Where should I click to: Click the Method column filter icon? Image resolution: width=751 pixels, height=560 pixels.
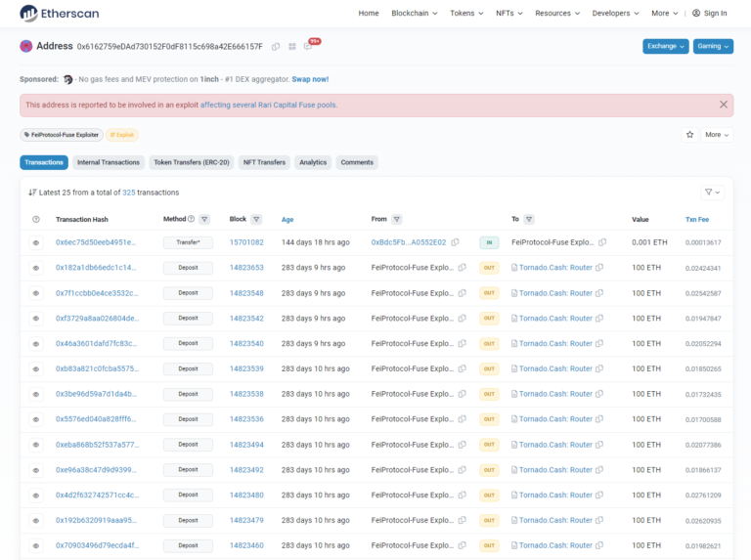tap(204, 220)
